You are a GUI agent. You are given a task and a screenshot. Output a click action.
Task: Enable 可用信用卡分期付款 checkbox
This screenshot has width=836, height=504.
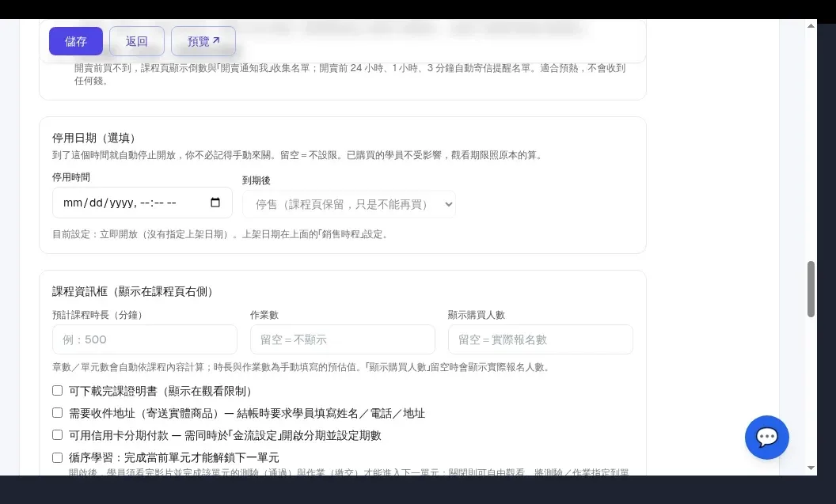pyautogui.click(x=58, y=434)
